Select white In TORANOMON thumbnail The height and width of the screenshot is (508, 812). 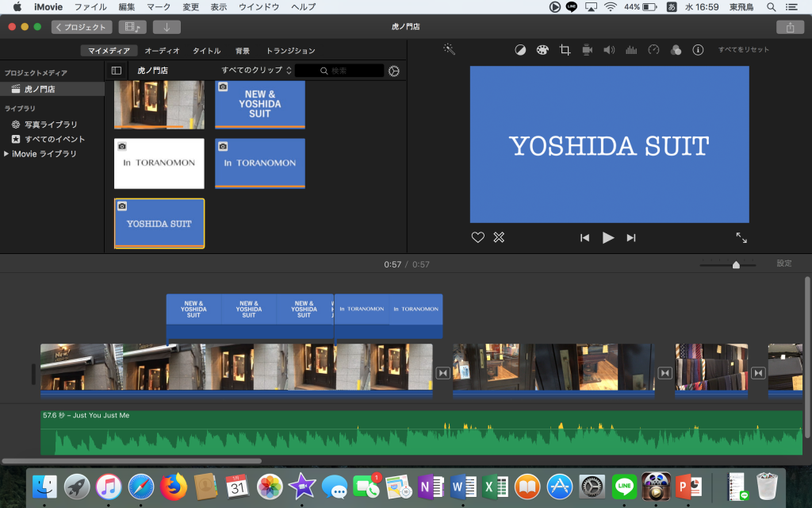[x=159, y=164]
